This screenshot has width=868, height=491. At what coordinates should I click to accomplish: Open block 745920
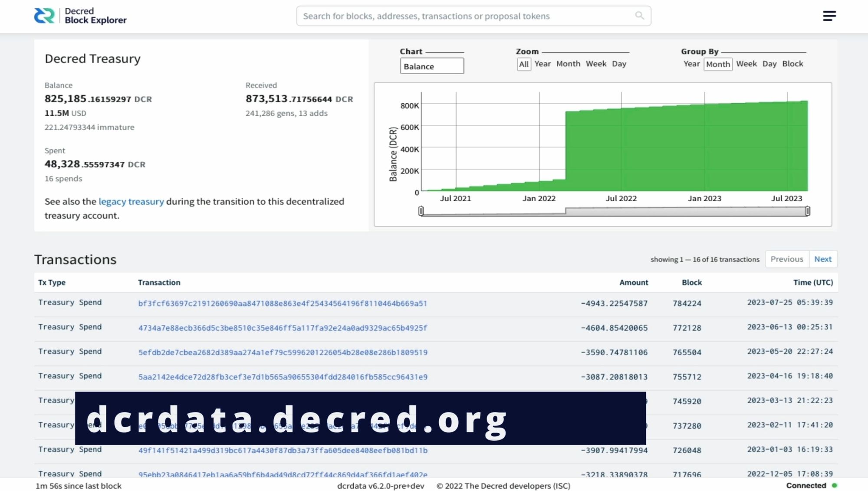pos(687,401)
